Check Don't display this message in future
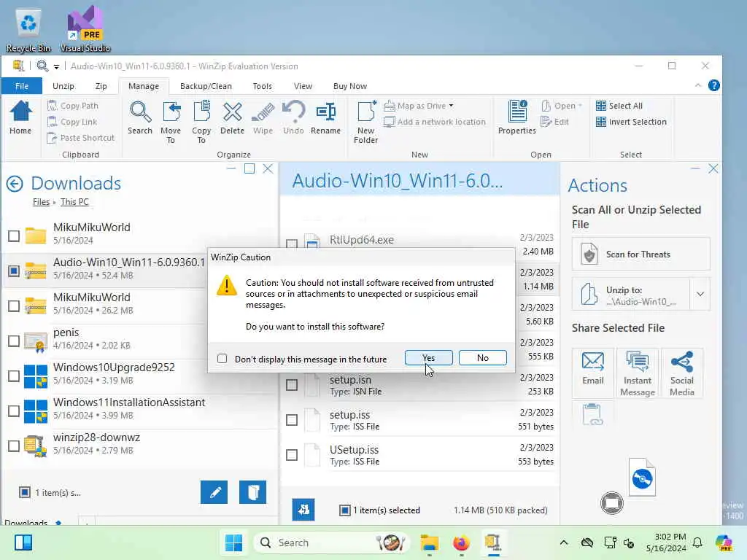 click(222, 359)
